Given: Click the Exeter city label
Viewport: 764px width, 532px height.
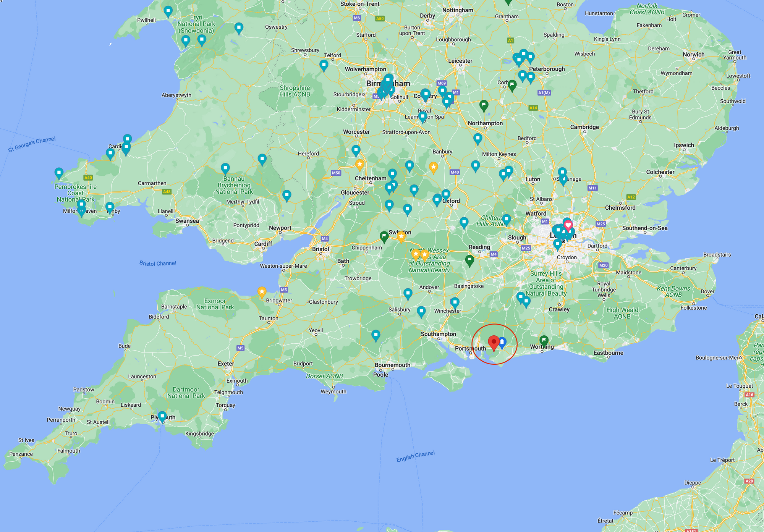Looking at the screenshot, I should (x=226, y=364).
